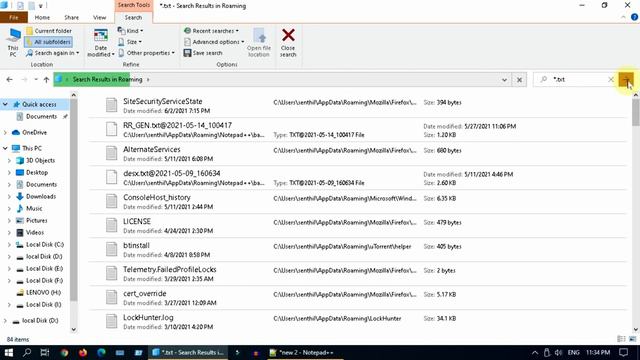Select RR_GEN.txt@2021-05-14_100417 file
This screenshot has width=640, height=360.
click(x=357, y=130)
